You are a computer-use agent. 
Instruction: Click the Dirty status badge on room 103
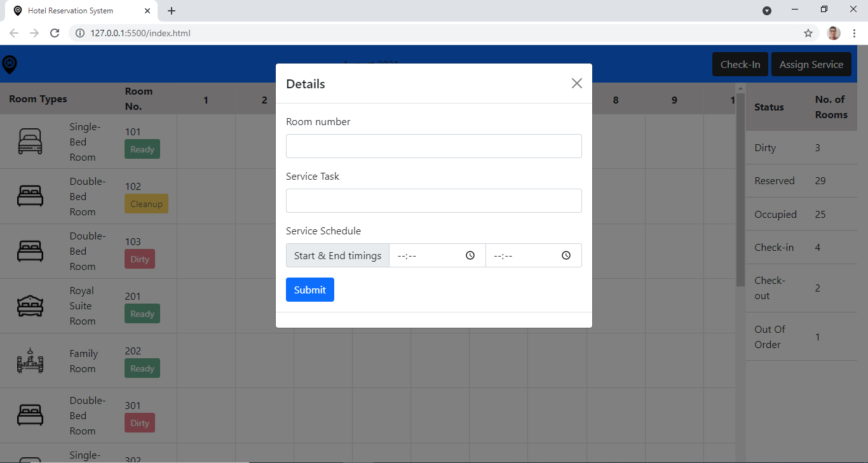139,258
